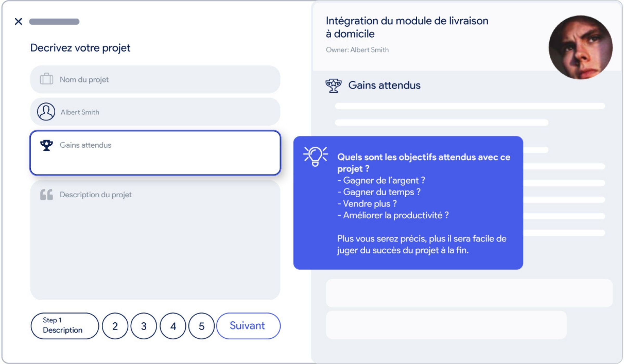Select the Albert Smith owner field
624x364 pixels.
[155, 112]
